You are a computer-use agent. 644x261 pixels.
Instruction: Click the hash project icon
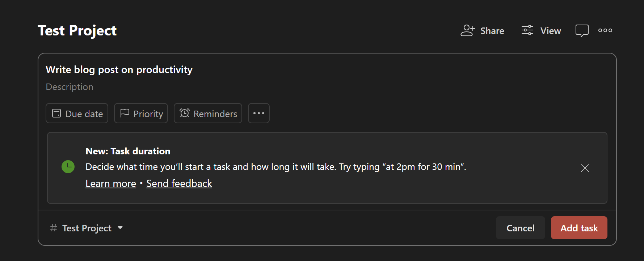click(x=54, y=228)
